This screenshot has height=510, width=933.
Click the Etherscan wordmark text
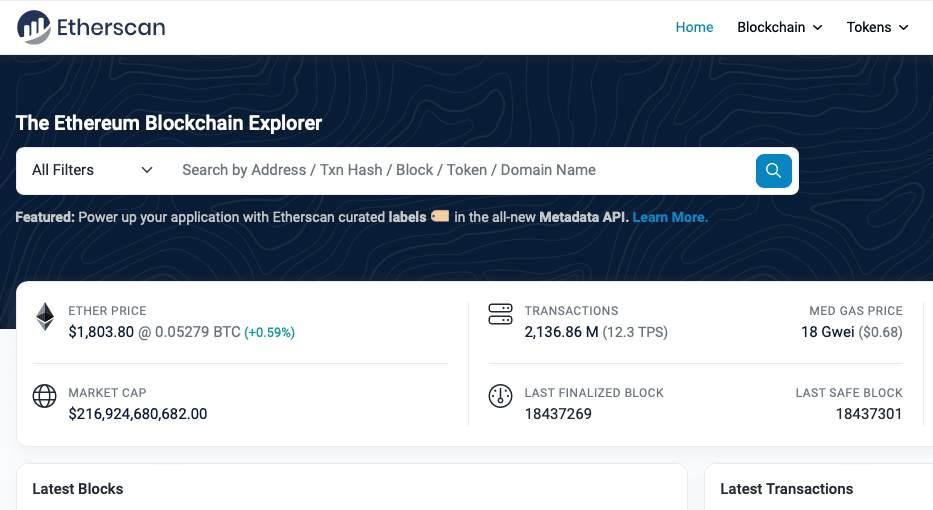(111, 27)
